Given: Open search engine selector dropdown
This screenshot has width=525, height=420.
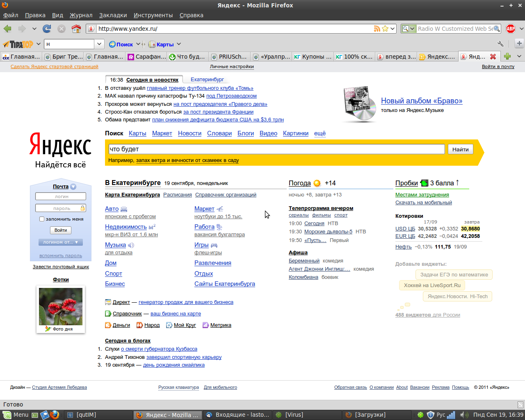Looking at the screenshot, I should (409, 29).
